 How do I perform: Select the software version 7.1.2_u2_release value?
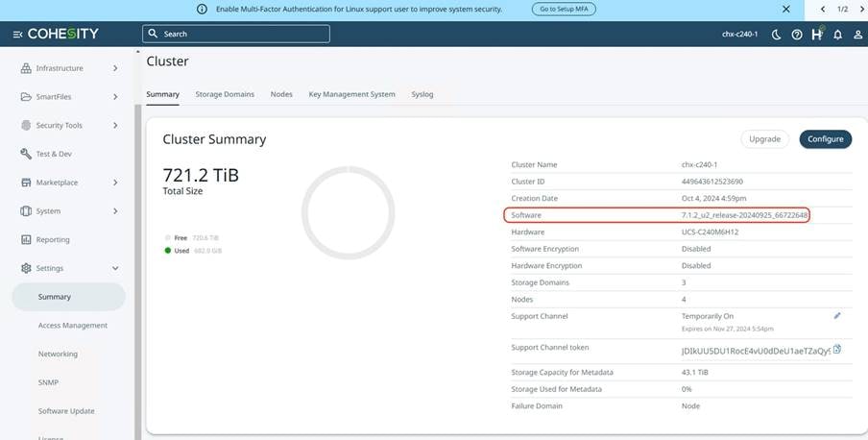pyautogui.click(x=744, y=215)
